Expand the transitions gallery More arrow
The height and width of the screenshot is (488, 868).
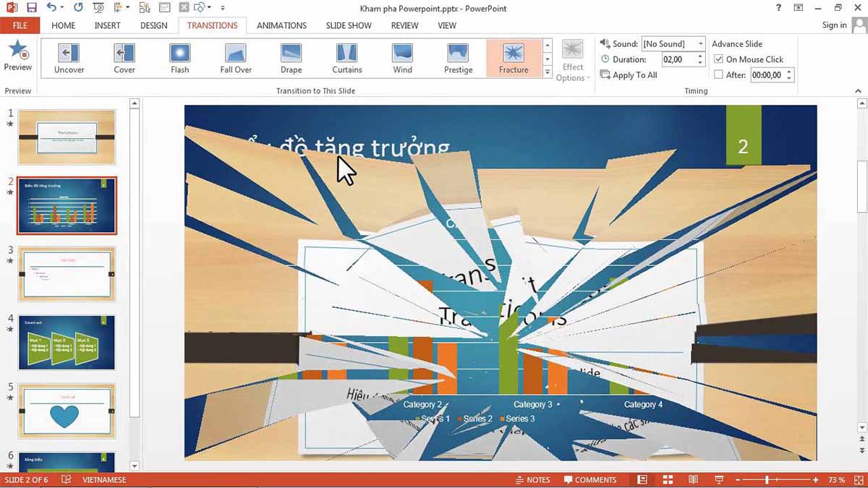(x=548, y=72)
